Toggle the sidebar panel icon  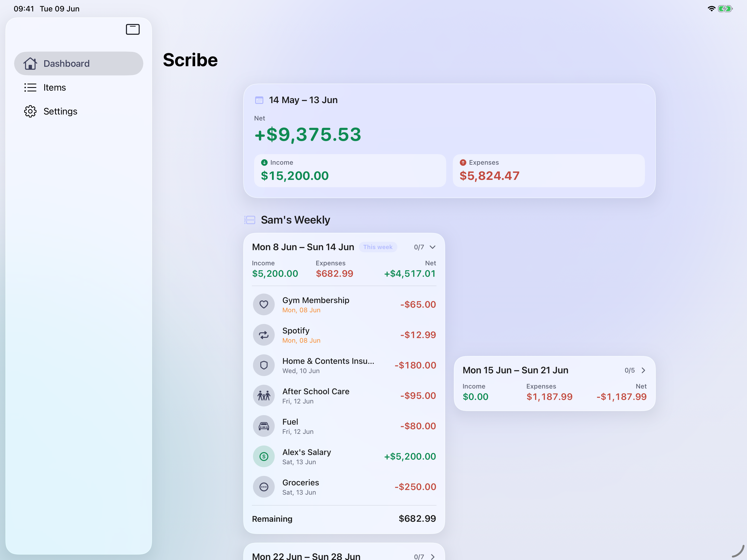point(133,29)
